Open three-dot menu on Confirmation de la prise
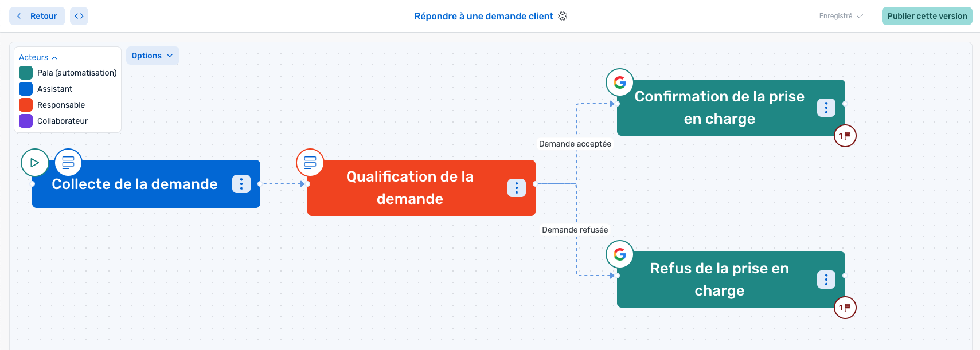This screenshot has width=980, height=350. coord(826,108)
